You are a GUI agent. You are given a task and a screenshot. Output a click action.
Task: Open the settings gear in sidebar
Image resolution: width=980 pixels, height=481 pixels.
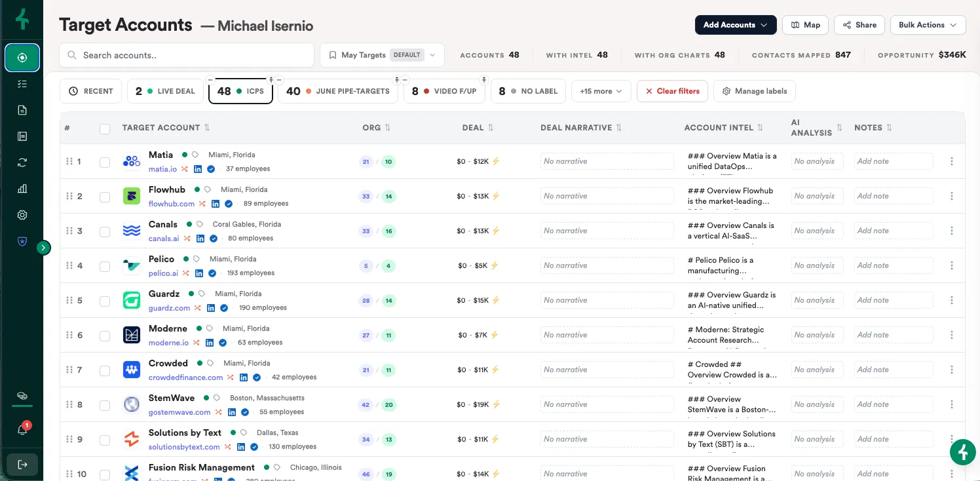point(22,215)
